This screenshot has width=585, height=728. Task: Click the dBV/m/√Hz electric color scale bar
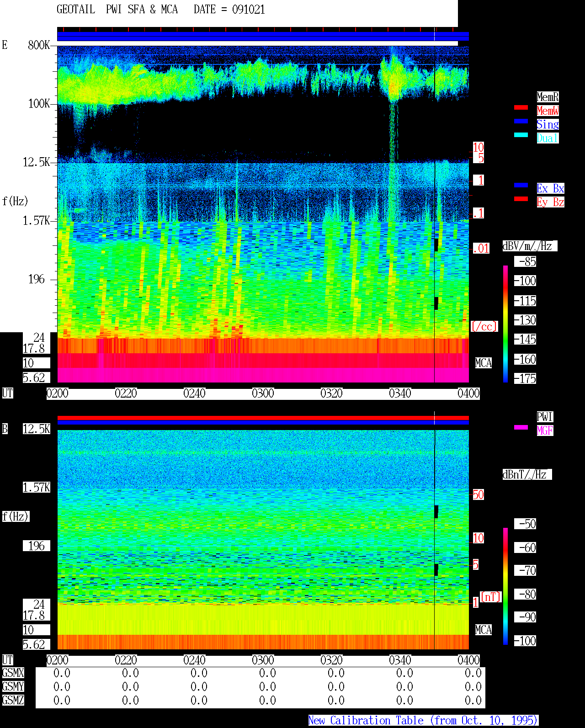click(505, 324)
